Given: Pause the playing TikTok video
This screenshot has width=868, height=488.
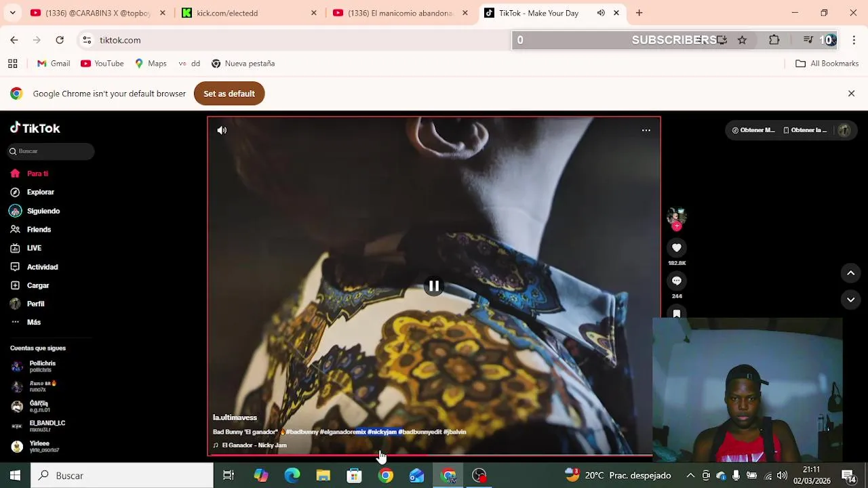Looking at the screenshot, I should [x=433, y=286].
